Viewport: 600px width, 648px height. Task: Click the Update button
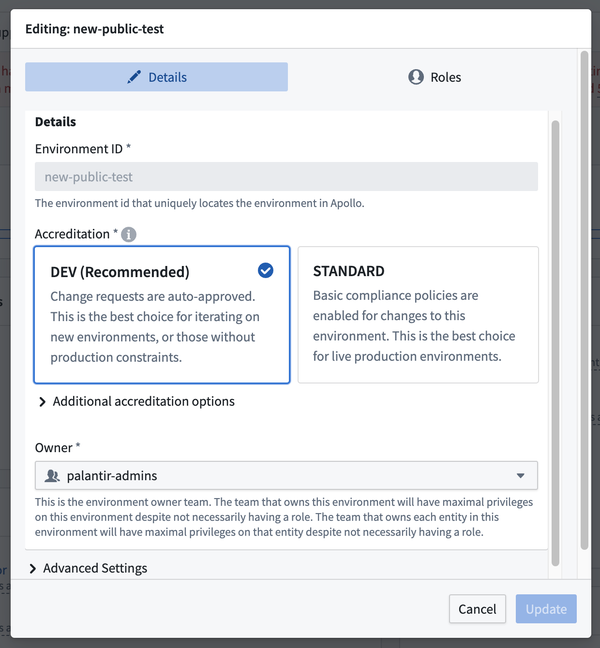pyautogui.click(x=546, y=609)
